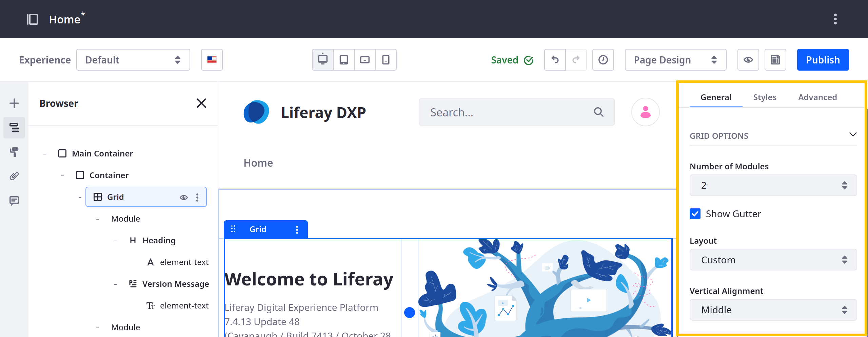Click the Home navigation link

point(258,163)
